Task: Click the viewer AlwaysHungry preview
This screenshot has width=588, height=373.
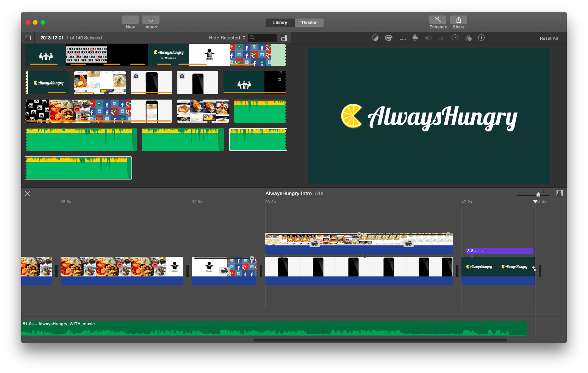Action: (x=428, y=115)
